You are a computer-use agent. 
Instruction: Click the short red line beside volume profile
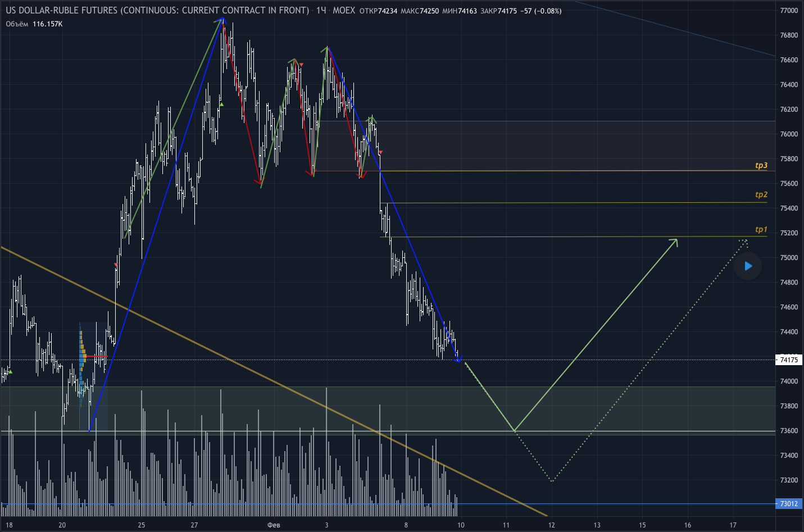(x=97, y=357)
